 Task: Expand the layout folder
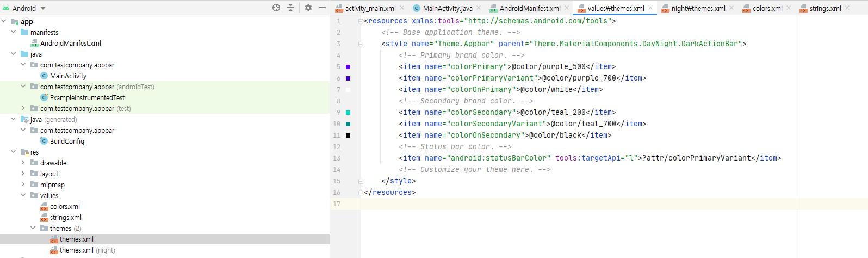(x=23, y=174)
